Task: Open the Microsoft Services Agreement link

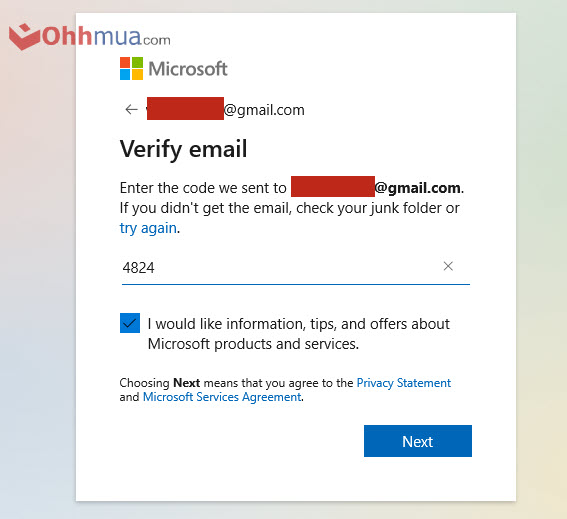Action: (222, 397)
